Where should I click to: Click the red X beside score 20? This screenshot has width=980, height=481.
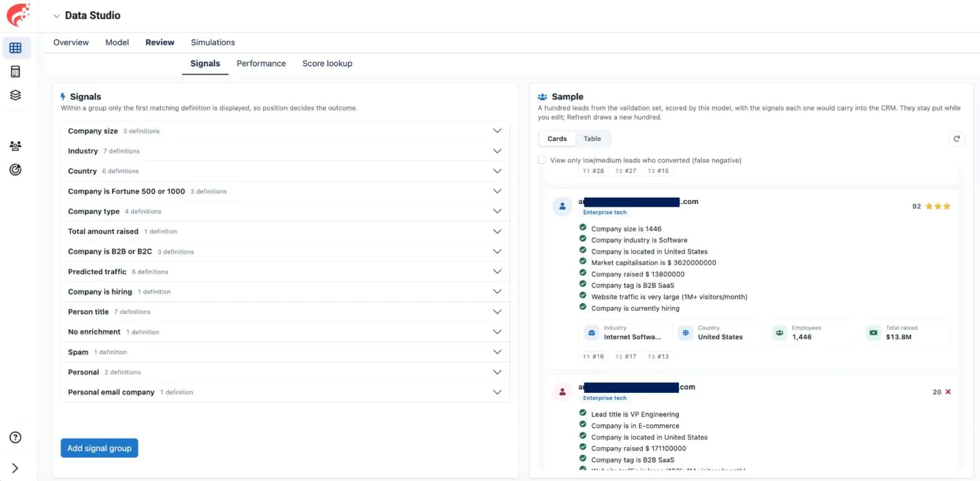coord(948,392)
